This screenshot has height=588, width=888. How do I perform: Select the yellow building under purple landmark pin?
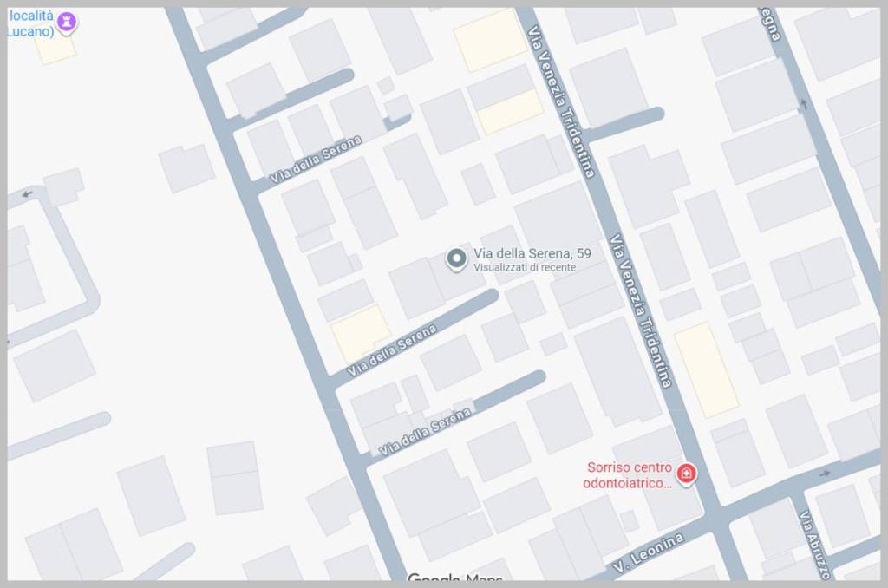55,49
